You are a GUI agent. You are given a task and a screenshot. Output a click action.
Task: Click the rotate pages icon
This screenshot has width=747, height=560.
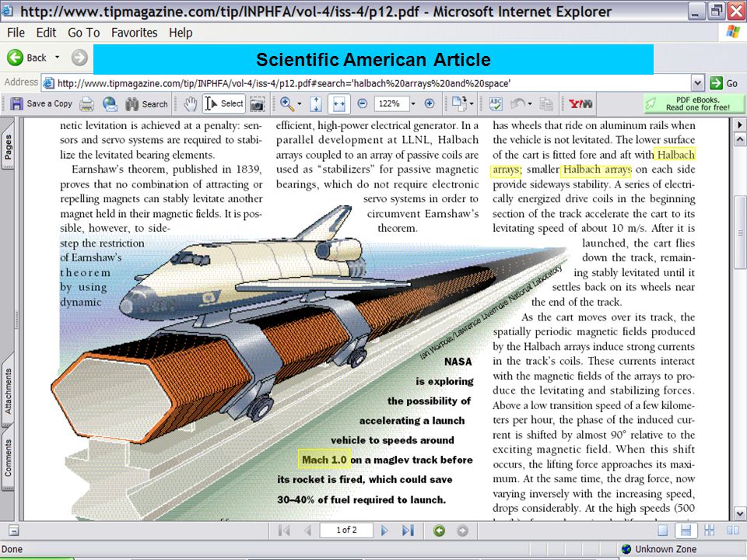tap(459, 103)
